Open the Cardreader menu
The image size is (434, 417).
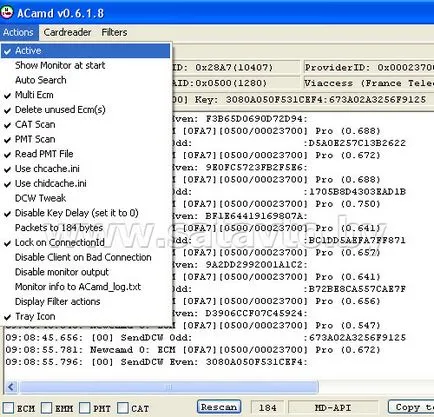point(67,32)
